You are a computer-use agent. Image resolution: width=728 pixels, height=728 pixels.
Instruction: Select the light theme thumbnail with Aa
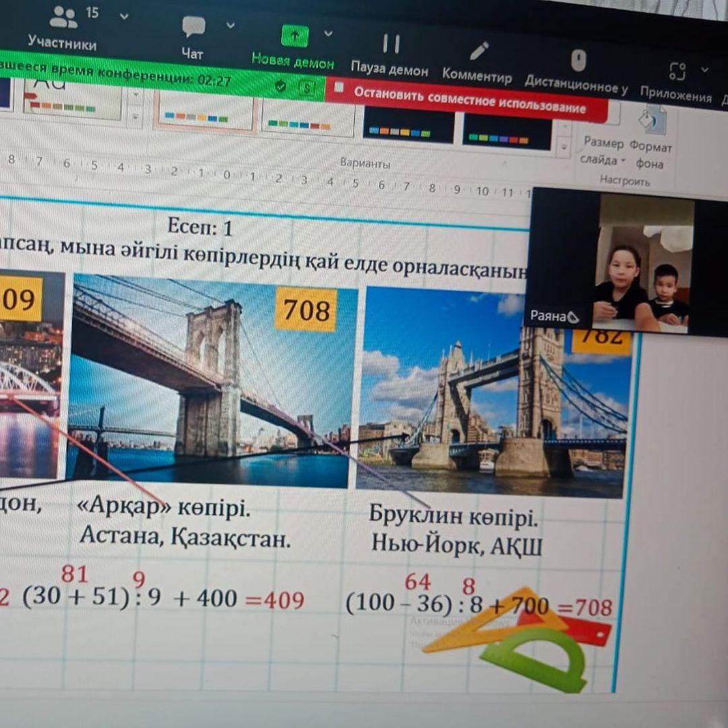(x=72, y=98)
